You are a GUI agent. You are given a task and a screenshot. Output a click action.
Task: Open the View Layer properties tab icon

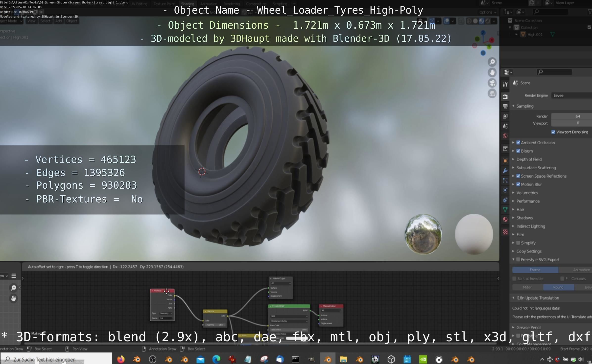[505, 116]
